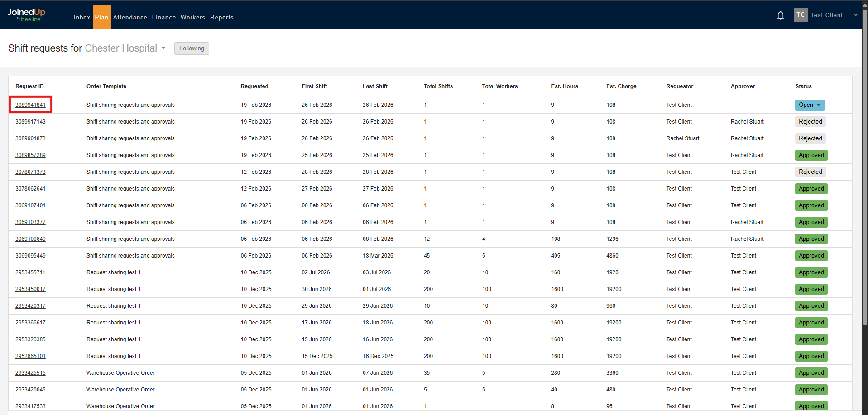Go to the Inbox tab
Screen dimensions: 868x415
point(82,17)
